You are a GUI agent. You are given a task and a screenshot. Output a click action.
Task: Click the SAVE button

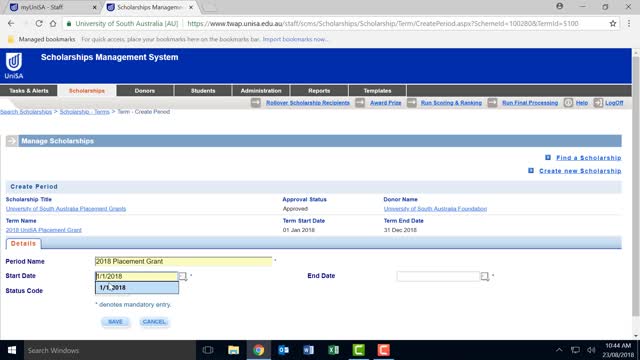(x=116, y=322)
